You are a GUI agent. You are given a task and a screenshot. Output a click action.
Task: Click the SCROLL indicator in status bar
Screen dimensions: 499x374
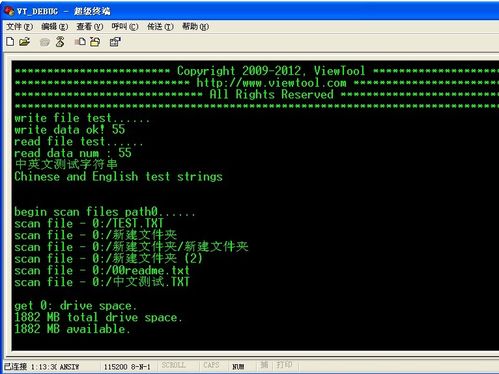173,365
